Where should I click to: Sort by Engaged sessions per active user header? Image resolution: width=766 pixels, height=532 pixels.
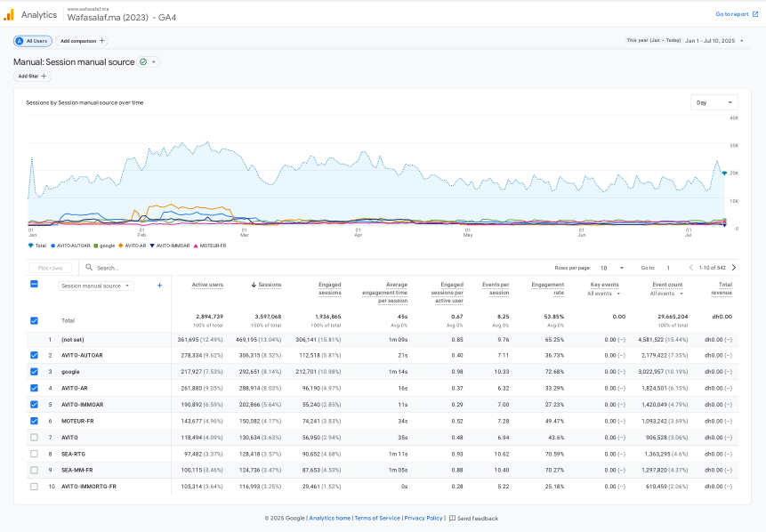click(x=447, y=293)
